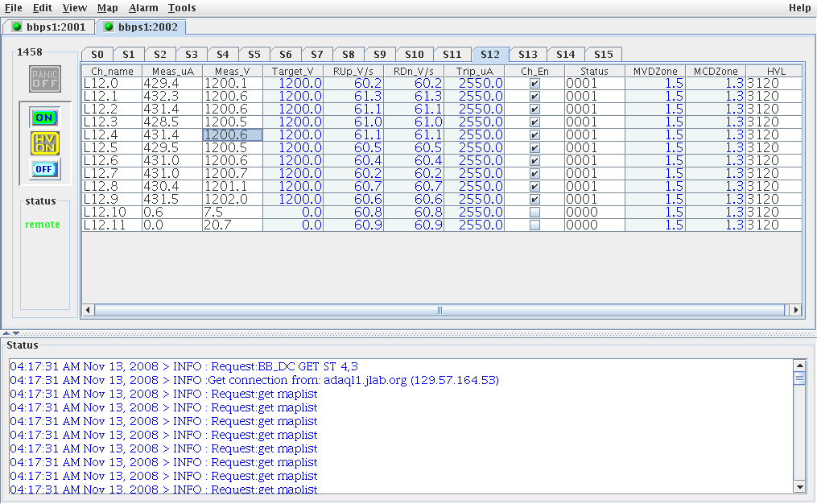Select Target_V cell for L12.0
This screenshot has height=504, width=817.
(293, 84)
